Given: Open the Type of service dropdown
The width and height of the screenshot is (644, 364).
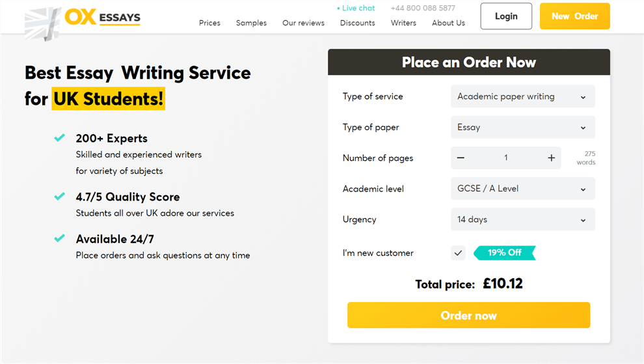Looking at the screenshot, I should click(523, 96).
